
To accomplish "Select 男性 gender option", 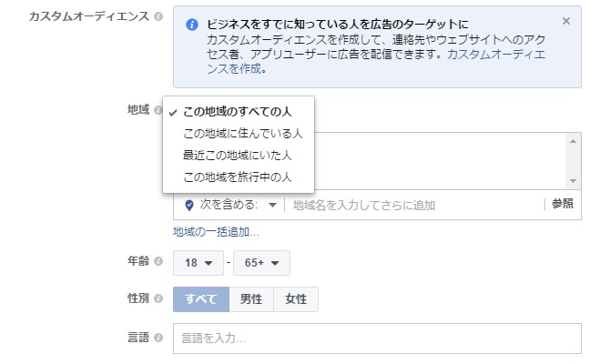I will [251, 299].
